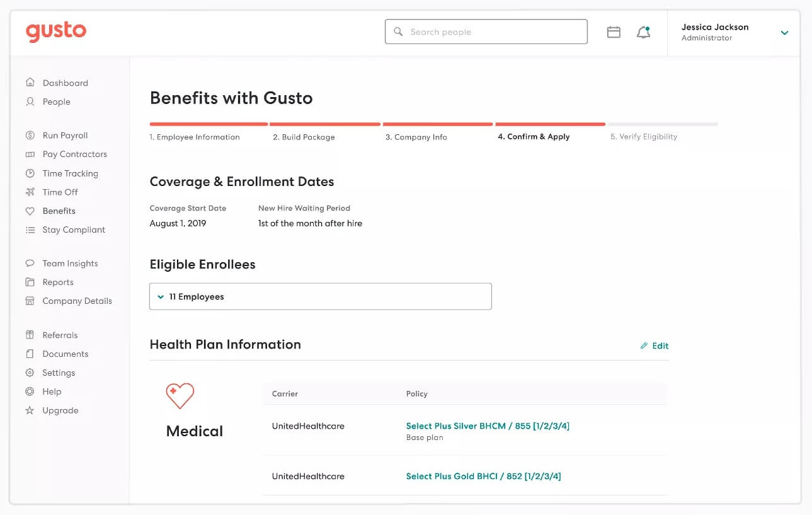Open Company Details from the sidebar
Viewport: 812px width, 515px height.
pos(77,301)
